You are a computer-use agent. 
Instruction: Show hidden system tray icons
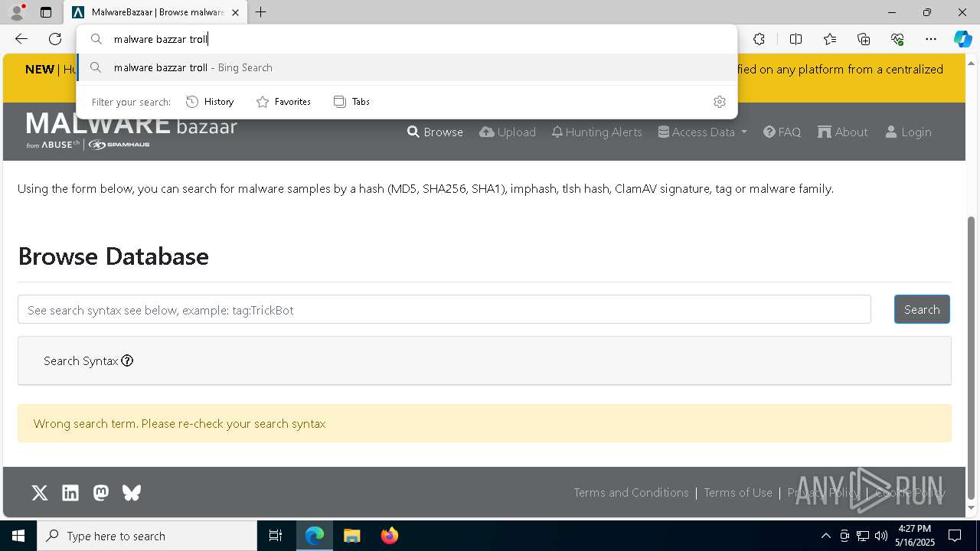(x=825, y=536)
